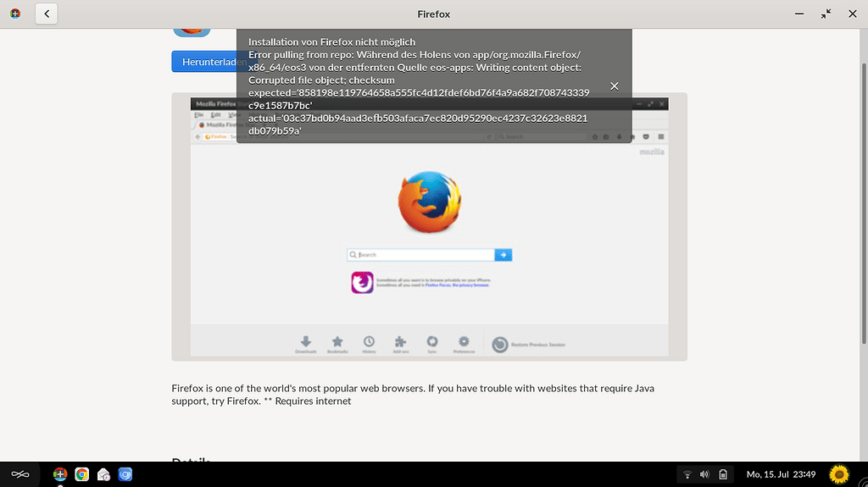Open the Endless logo menu in the taskbar
The image size is (868, 487).
(20, 474)
